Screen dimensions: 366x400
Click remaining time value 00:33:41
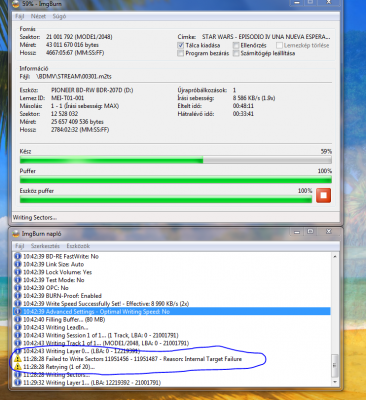tap(243, 114)
